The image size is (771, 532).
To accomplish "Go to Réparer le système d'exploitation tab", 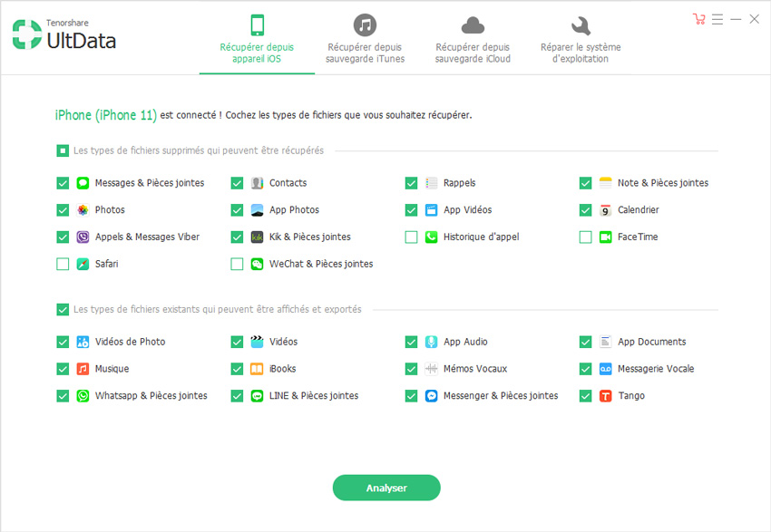I will point(581,39).
